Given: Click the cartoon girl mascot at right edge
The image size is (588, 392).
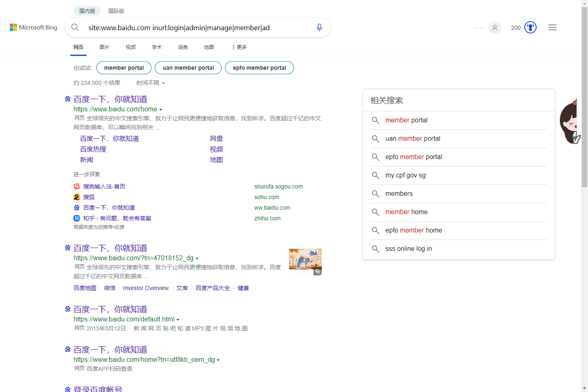Looking at the screenshot, I should pos(570,121).
